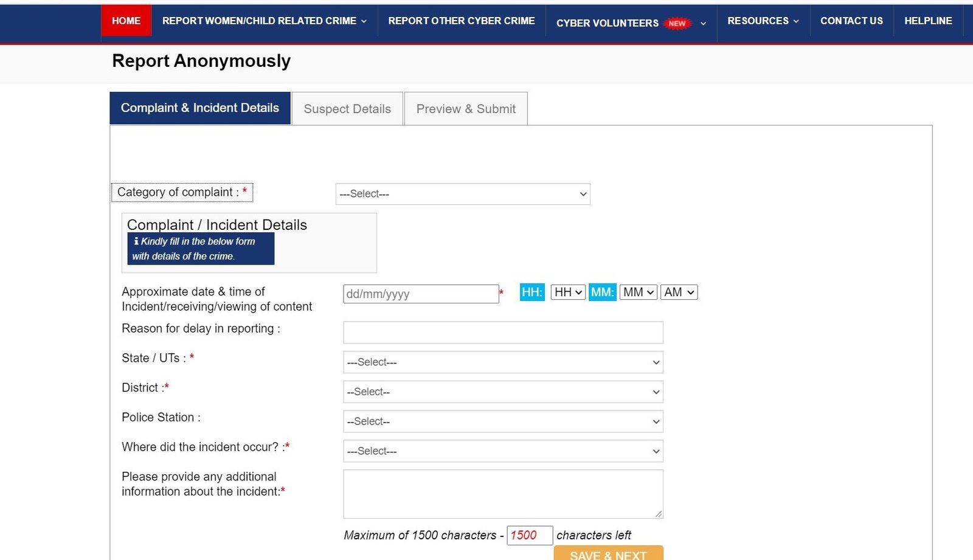Expand the State / UTs dropdown
Screen dimensions: 973x560
tap(502, 362)
